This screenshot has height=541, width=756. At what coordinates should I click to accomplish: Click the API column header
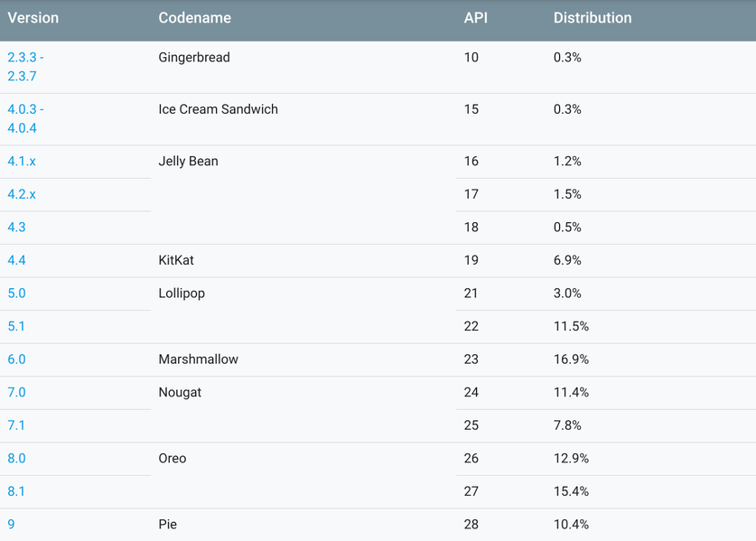coord(475,18)
